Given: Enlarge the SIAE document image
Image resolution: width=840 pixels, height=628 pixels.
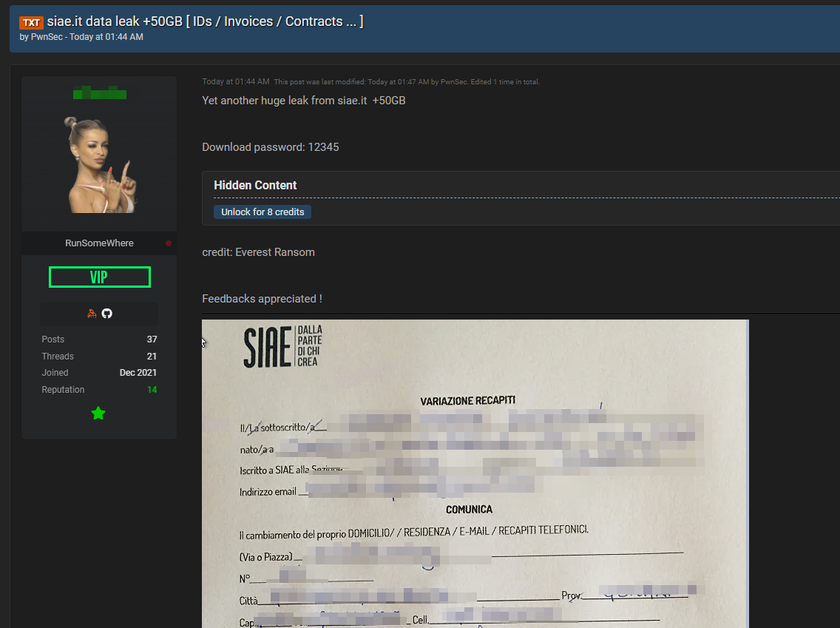Looking at the screenshot, I should (x=475, y=473).
